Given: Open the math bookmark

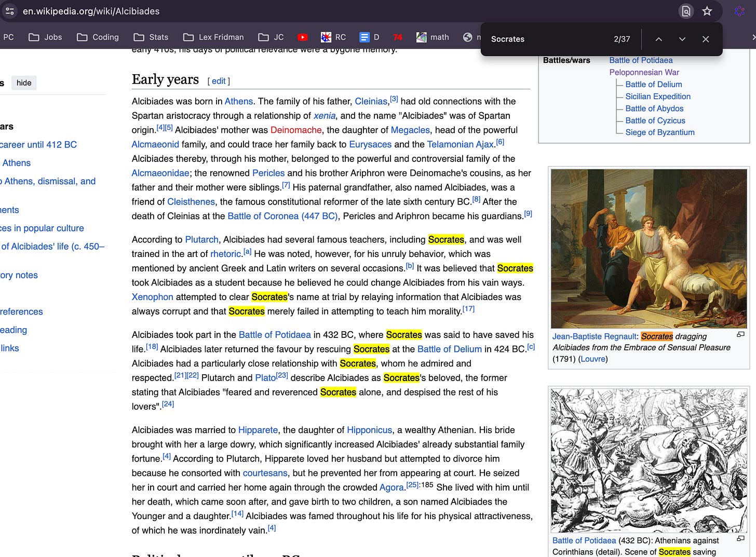Looking at the screenshot, I should pos(433,37).
